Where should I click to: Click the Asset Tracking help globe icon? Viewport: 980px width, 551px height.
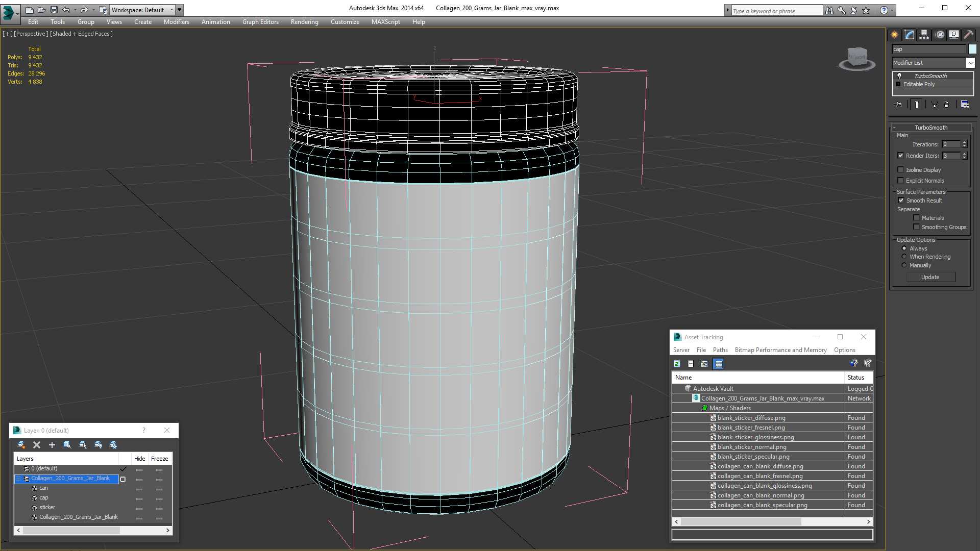point(853,363)
